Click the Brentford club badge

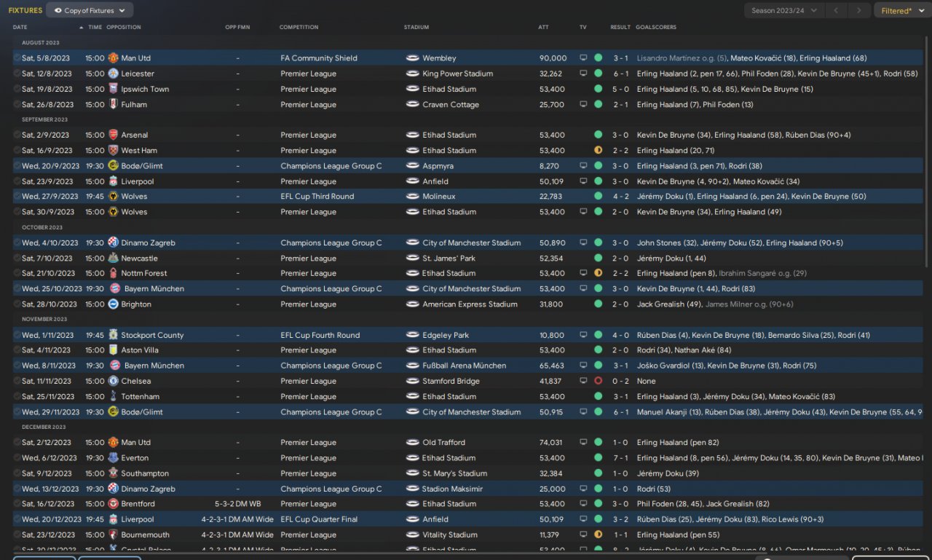[x=113, y=504]
